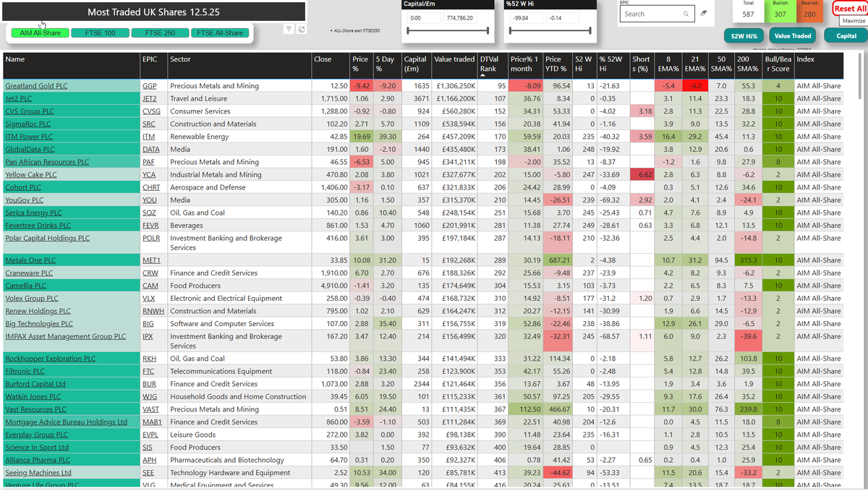Switch to the FTSE 250 filter

click(160, 33)
